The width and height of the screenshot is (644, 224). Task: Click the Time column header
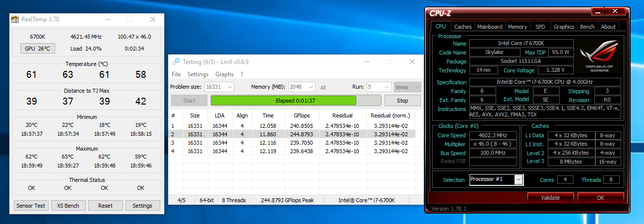coord(268,115)
